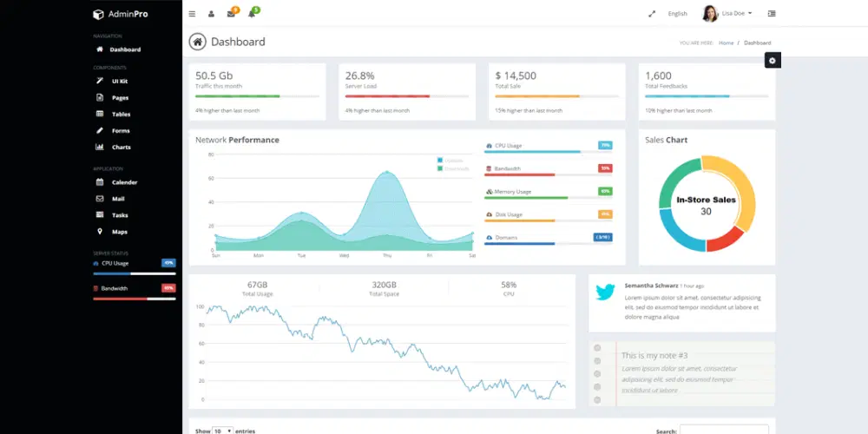Open the right sidebar panel icon
The height and width of the screenshot is (434, 868).
click(772, 13)
